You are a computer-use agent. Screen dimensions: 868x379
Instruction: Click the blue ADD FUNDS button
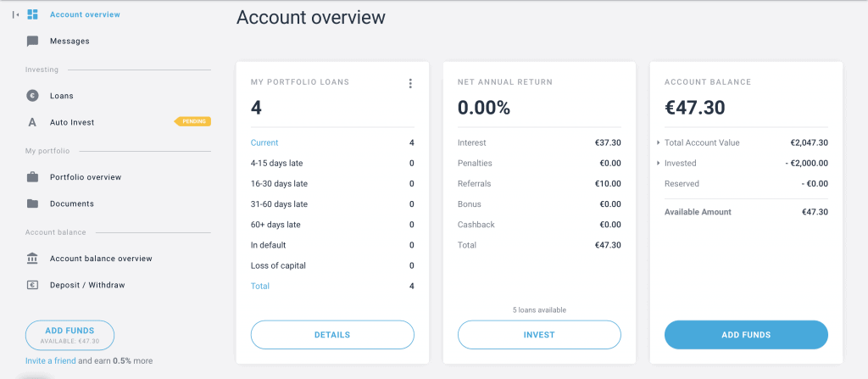coord(746,335)
